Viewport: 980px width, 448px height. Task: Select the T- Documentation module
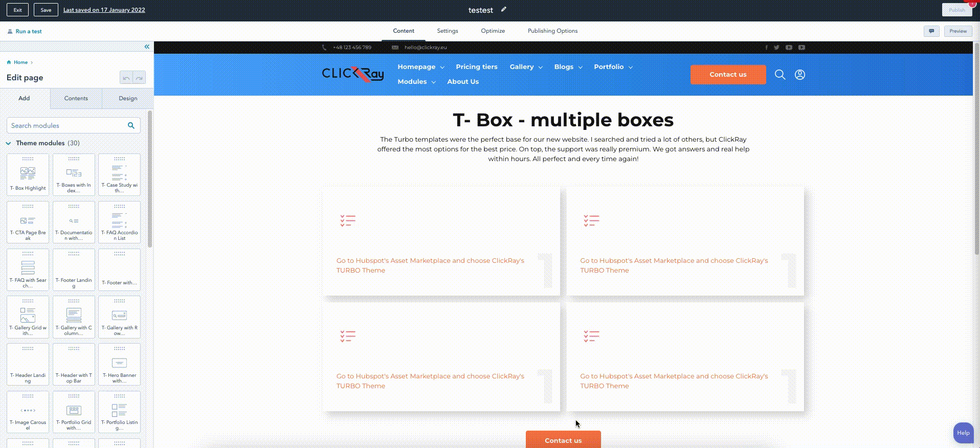point(74,222)
